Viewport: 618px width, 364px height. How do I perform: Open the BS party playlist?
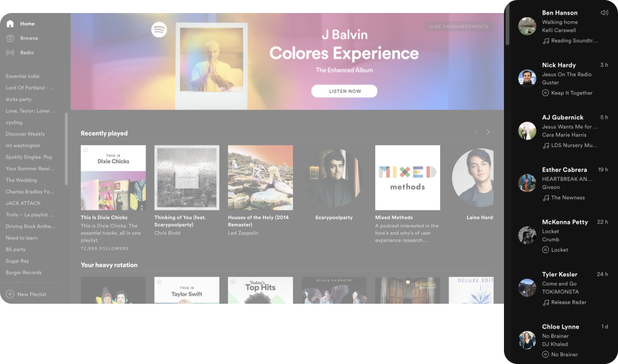pos(15,249)
